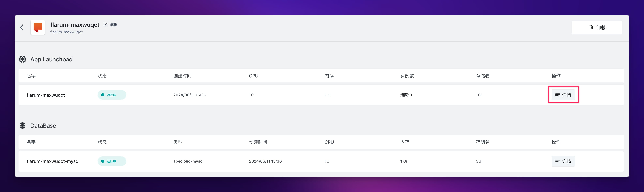Click the 1 Gi memory value in database row
Screen dimensions: 644x192
point(404,161)
